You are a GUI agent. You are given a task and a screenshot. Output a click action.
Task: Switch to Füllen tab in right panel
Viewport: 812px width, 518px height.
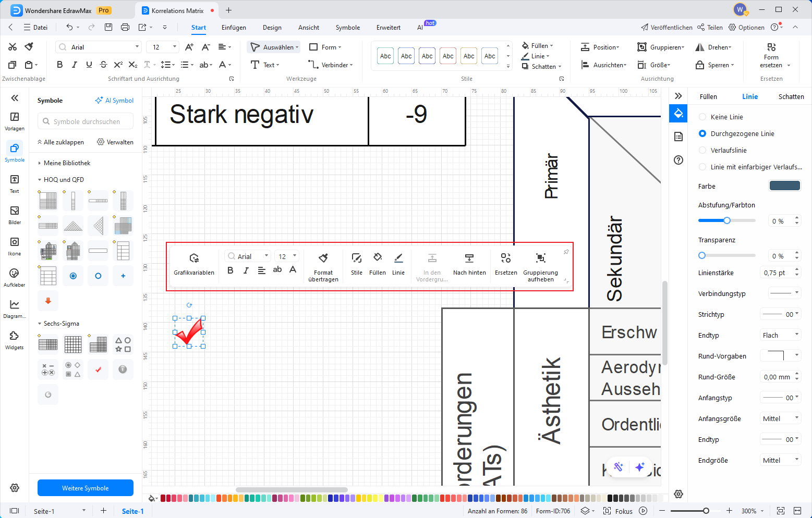pos(708,96)
